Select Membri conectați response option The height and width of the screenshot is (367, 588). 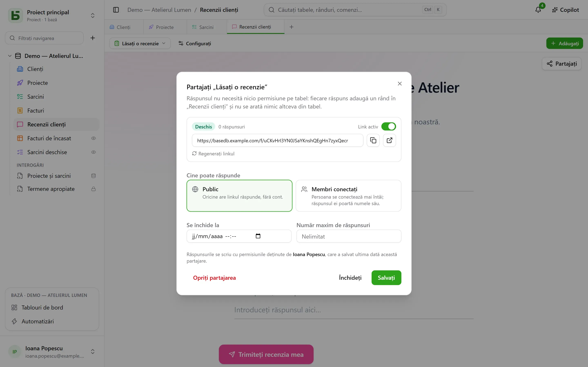348,196
